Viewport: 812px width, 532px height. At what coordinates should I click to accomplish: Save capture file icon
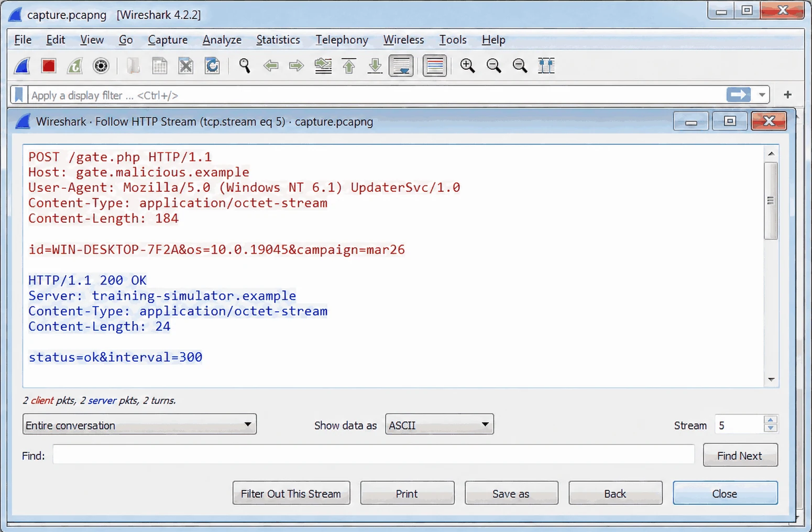[x=159, y=66]
